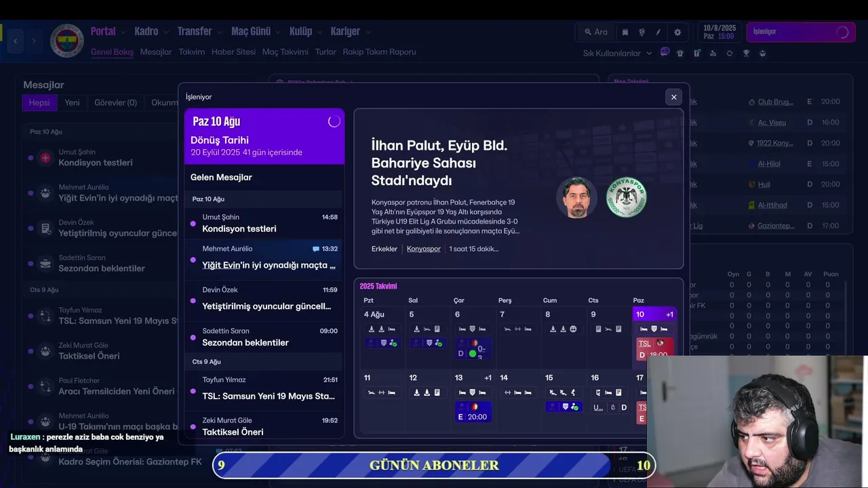Open the purple notification badge icon
868x488 pixels.
[x=665, y=52]
